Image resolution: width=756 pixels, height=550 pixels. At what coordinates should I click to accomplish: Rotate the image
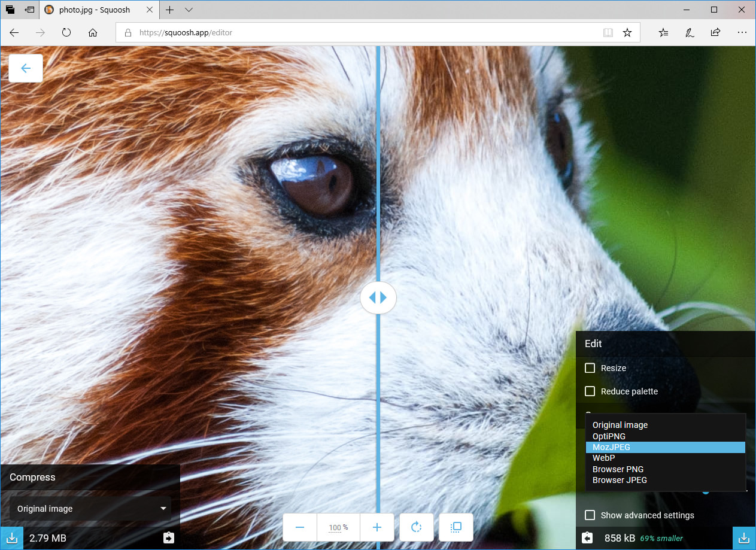(x=417, y=527)
